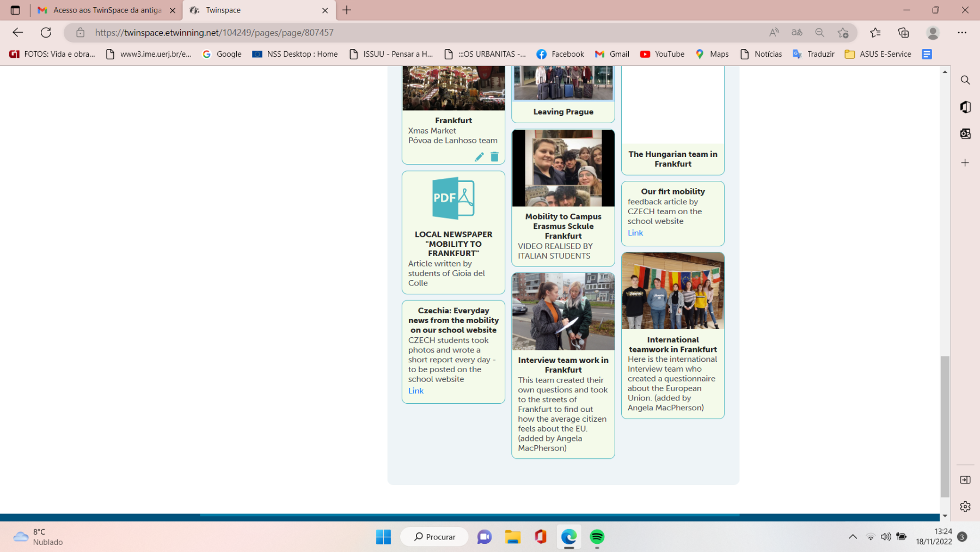
Task: Close the Acesso aos TwinSpace tab
Action: click(173, 10)
